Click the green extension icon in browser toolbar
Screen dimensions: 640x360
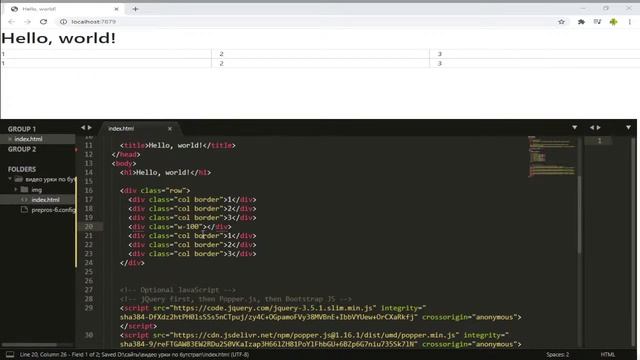(613, 22)
